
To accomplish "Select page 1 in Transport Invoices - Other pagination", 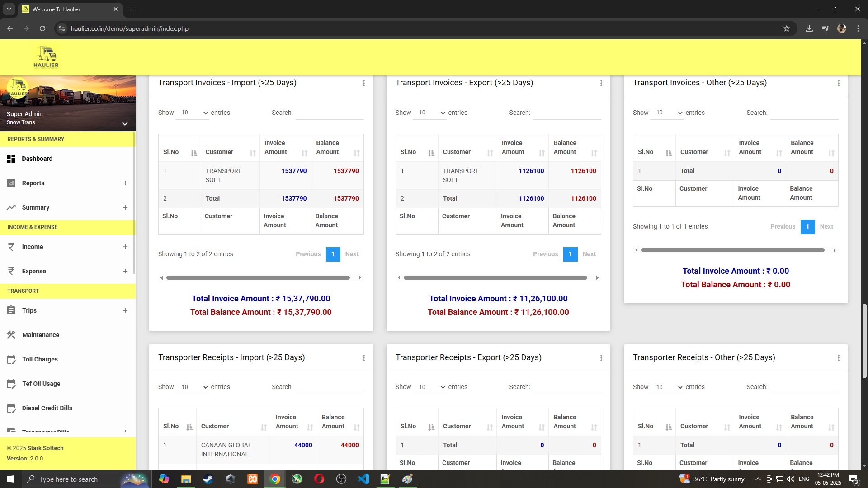I will [x=807, y=226].
